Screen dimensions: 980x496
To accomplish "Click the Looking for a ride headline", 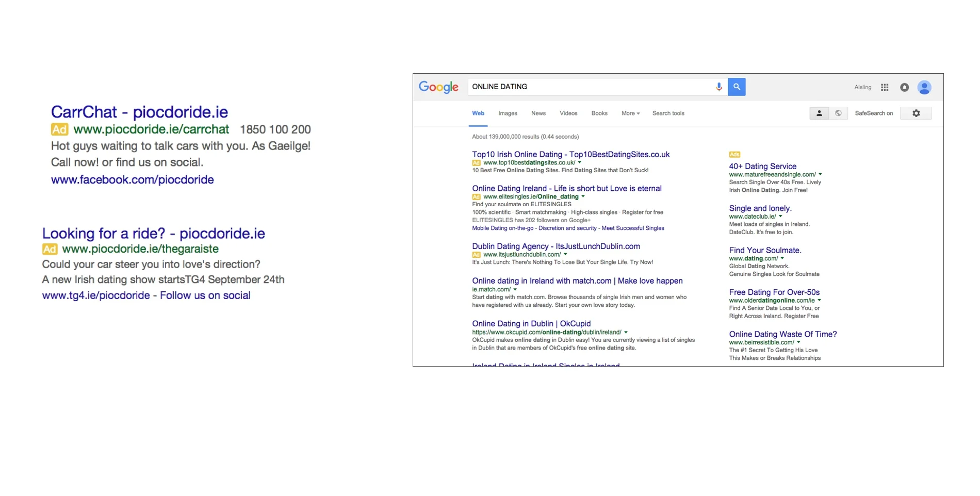I will pos(153,234).
